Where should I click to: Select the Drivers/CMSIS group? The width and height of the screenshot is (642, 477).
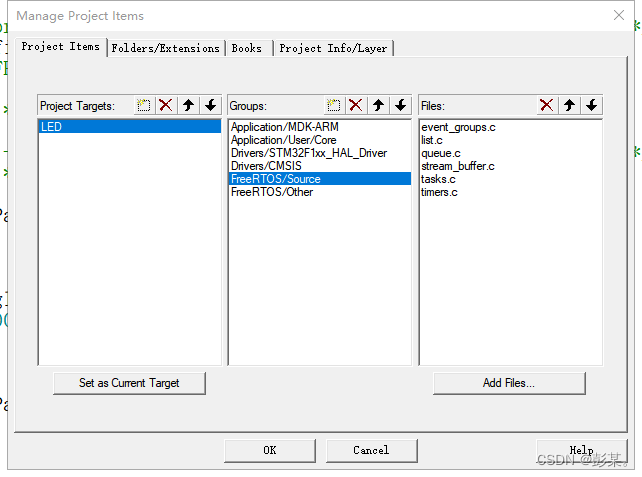(320, 166)
